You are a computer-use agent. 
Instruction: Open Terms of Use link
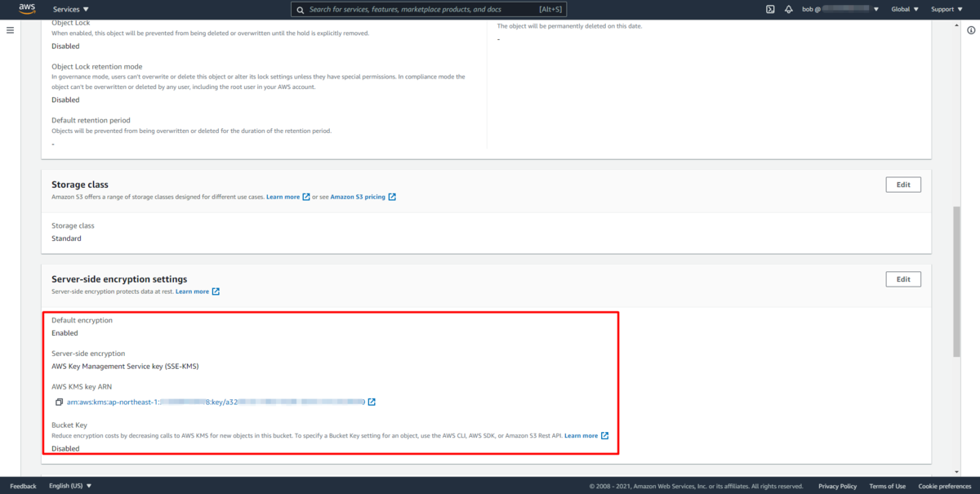point(887,486)
